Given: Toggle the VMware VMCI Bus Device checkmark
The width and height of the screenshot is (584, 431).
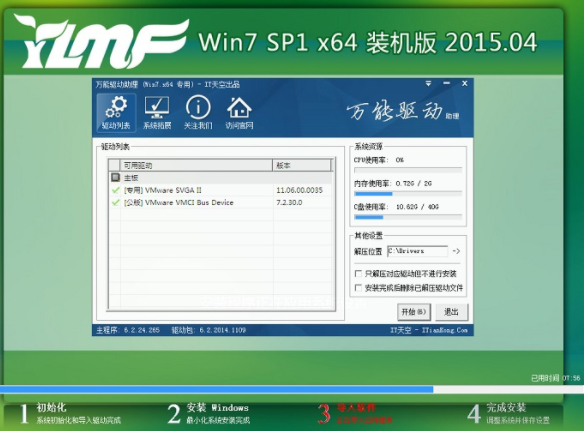Looking at the screenshot, I should click(115, 202).
